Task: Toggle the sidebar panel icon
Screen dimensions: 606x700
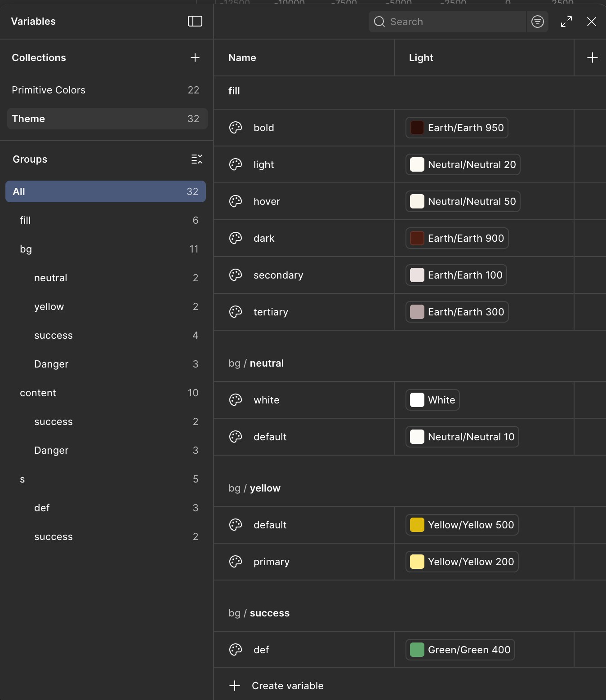Action: [195, 21]
